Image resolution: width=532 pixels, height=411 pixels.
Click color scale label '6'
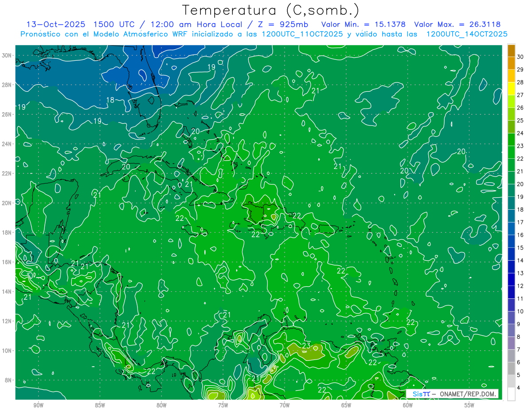pyautogui.click(x=519, y=362)
